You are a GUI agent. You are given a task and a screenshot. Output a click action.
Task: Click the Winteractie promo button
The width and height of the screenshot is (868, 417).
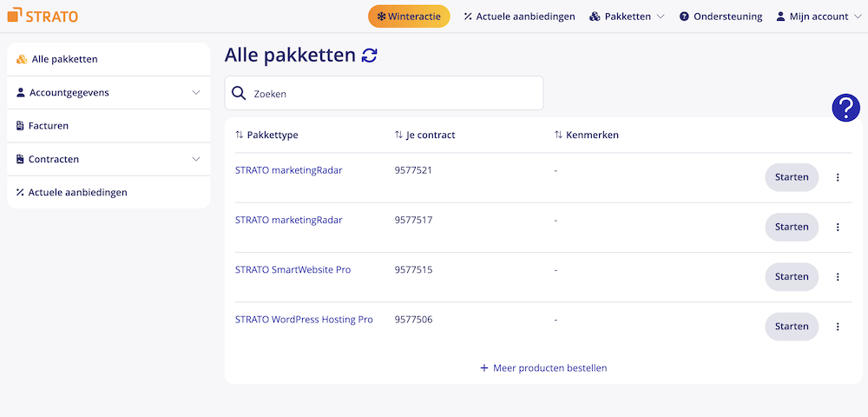pos(409,17)
